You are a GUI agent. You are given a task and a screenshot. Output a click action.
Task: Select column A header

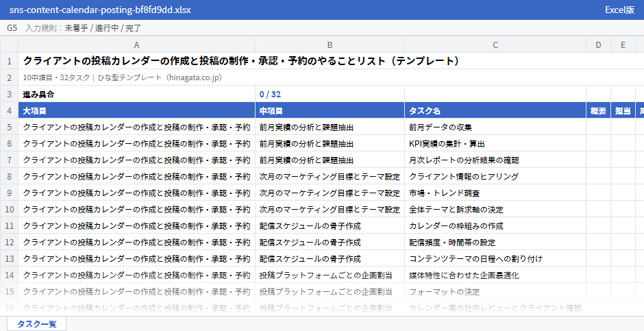pyautogui.click(x=137, y=45)
